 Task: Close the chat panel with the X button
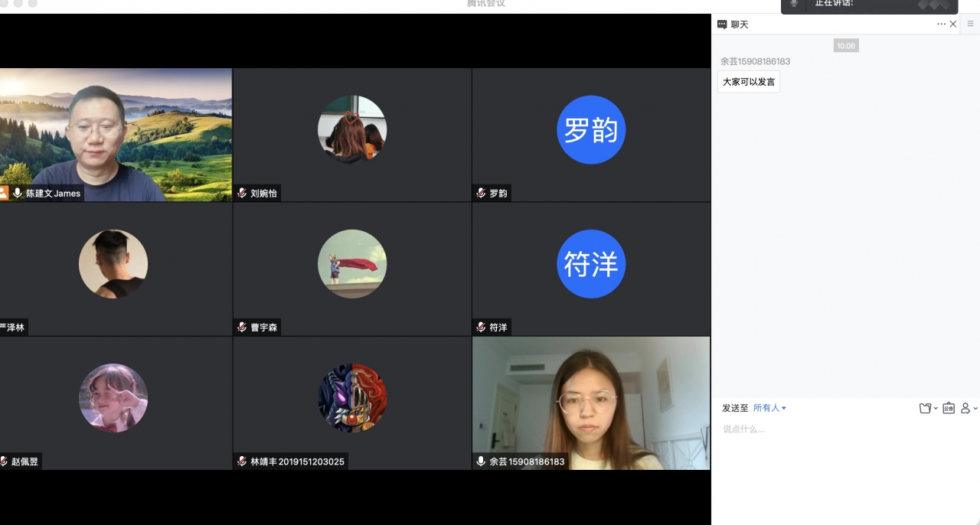point(953,24)
